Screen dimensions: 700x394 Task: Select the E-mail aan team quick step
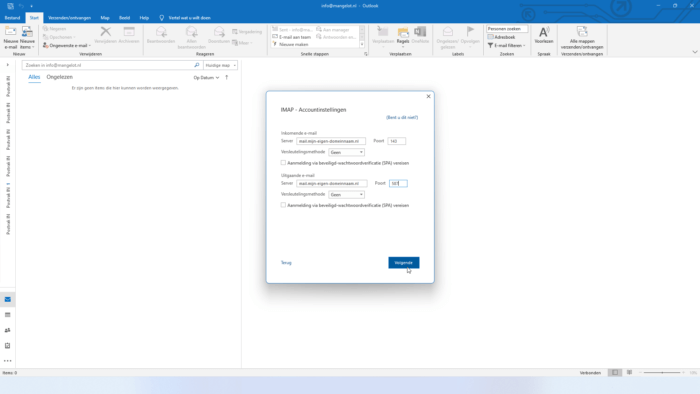pyautogui.click(x=292, y=37)
